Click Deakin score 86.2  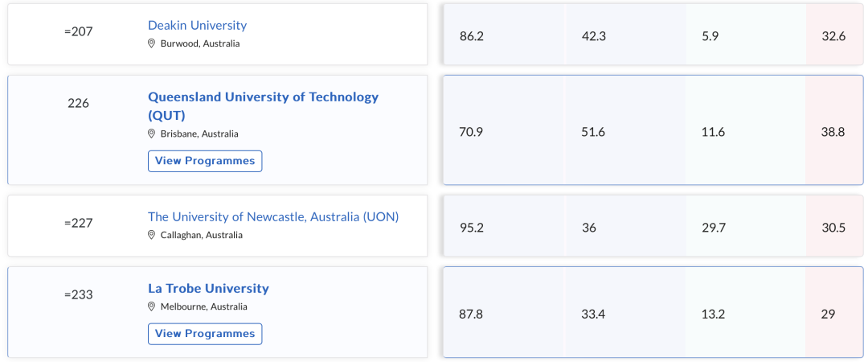pos(471,36)
